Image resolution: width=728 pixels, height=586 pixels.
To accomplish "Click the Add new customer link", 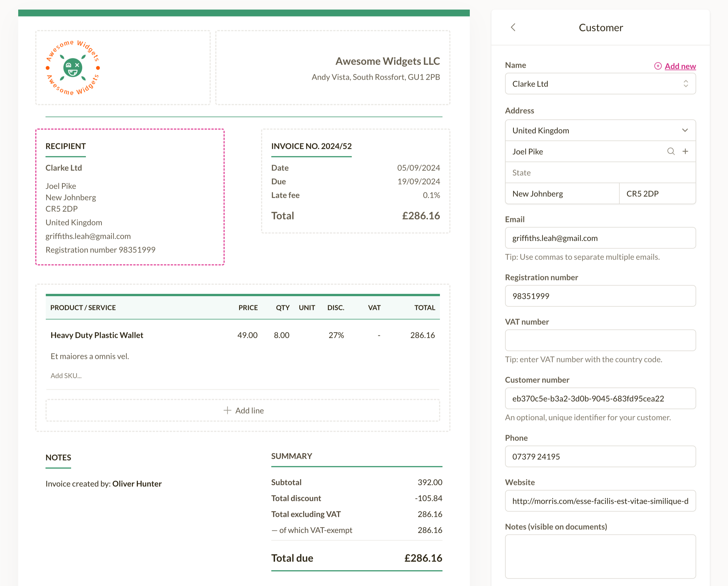I will tap(680, 66).
